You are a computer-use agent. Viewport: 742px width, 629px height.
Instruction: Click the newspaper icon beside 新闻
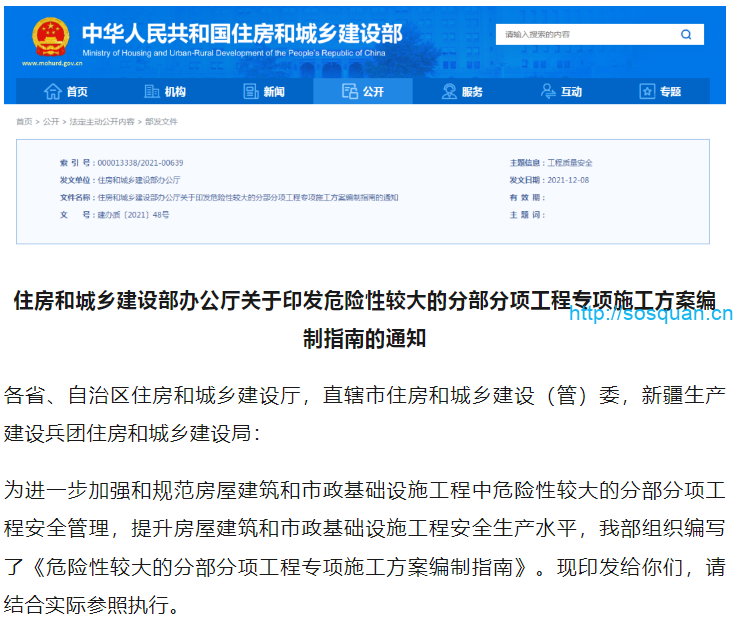coord(251,91)
